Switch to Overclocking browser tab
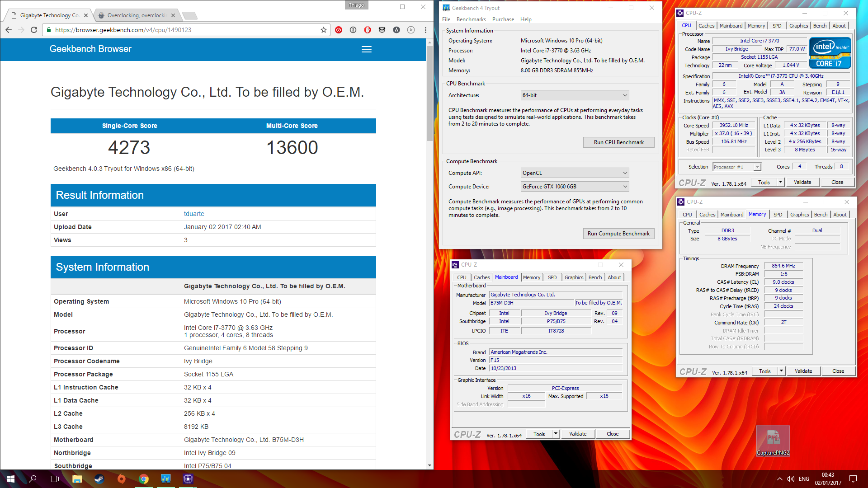This screenshot has height=488, width=868. point(137,15)
